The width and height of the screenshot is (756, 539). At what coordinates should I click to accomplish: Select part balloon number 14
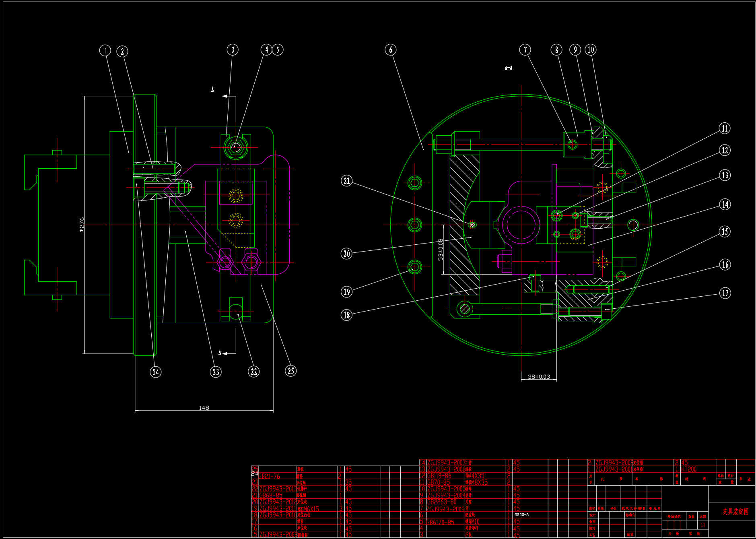pyautogui.click(x=725, y=204)
